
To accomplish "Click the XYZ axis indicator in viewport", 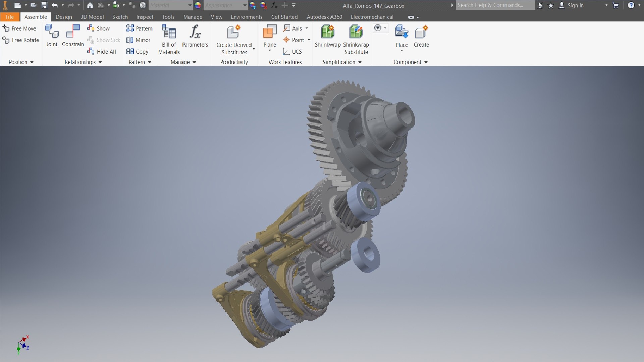I will [23, 345].
